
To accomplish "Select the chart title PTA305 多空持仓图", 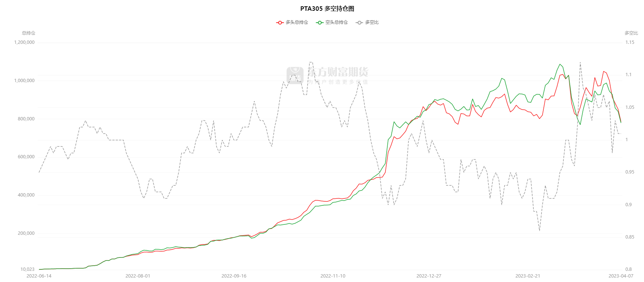I will click(327, 9).
